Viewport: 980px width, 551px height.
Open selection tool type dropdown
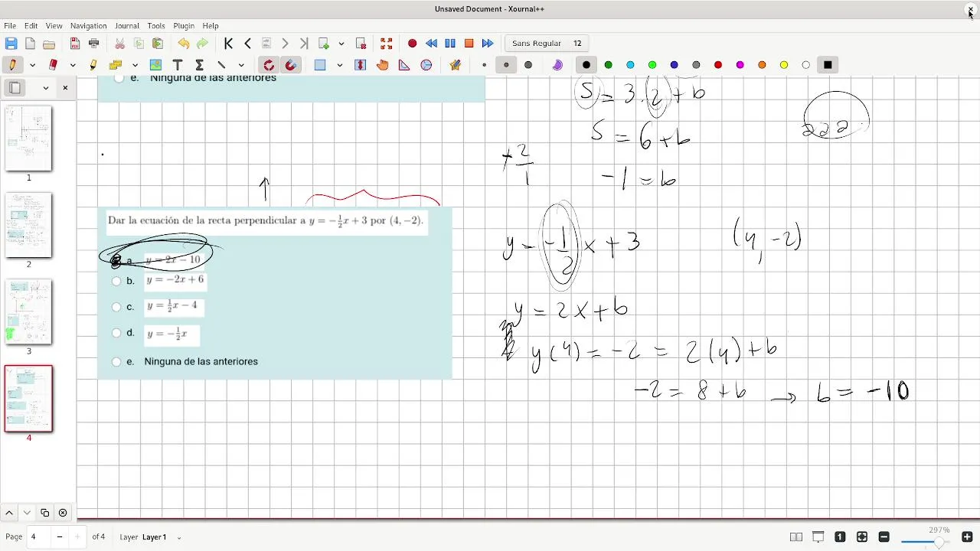(339, 65)
